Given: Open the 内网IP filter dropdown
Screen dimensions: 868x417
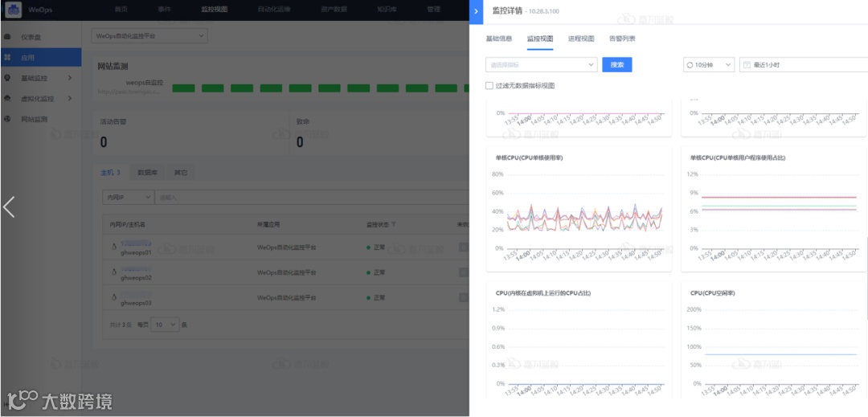Looking at the screenshot, I should 128,197.
